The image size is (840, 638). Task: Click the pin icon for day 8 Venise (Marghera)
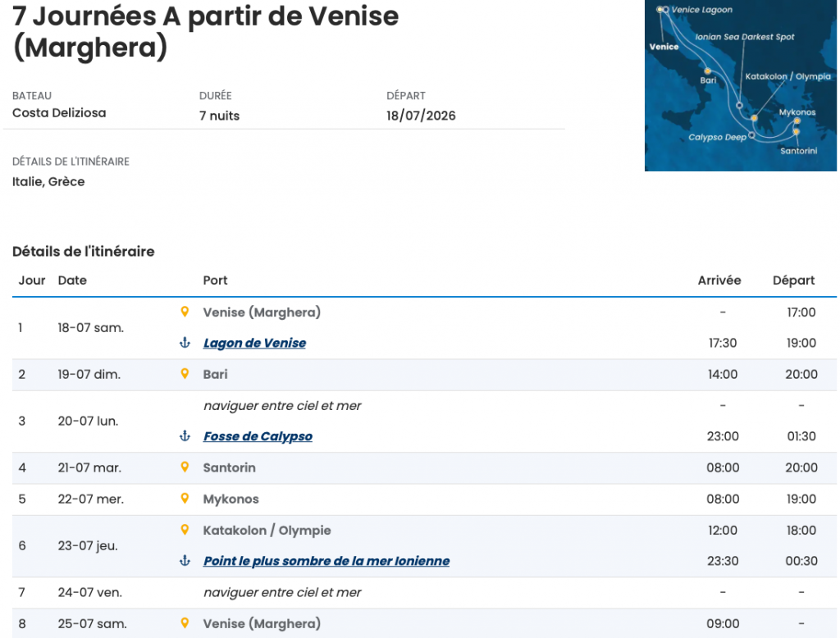click(185, 623)
